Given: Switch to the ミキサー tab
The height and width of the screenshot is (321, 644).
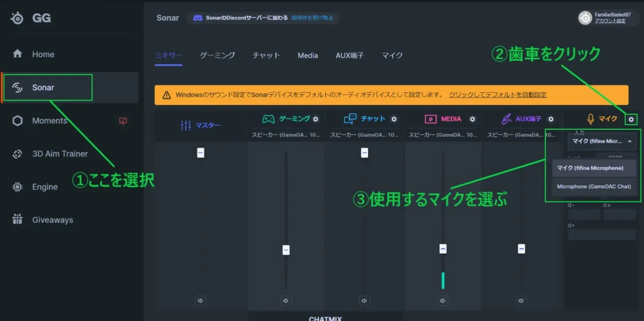Looking at the screenshot, I should coord(169,55).
